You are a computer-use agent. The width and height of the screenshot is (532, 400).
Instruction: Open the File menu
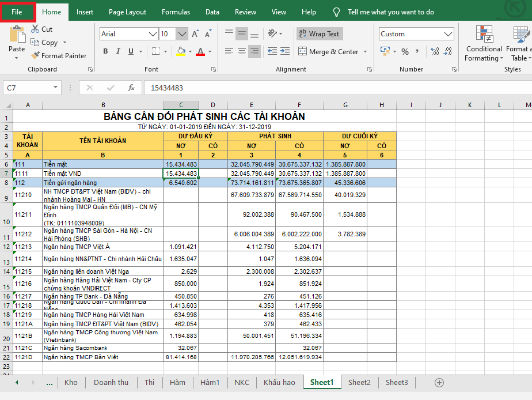click(17, 12)
